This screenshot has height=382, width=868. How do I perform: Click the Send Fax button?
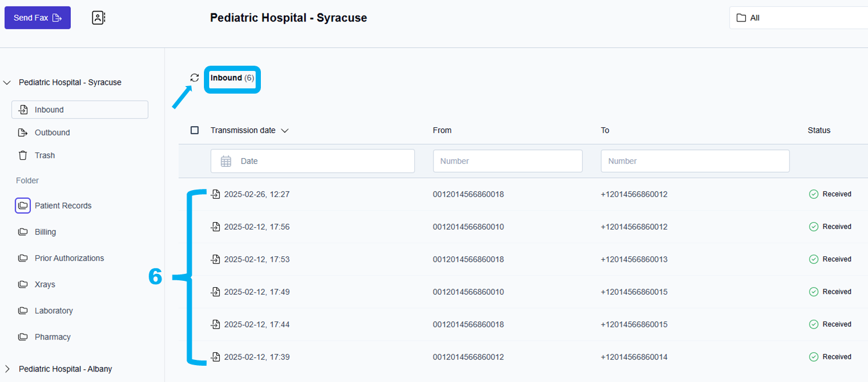(x=38, y=18)
